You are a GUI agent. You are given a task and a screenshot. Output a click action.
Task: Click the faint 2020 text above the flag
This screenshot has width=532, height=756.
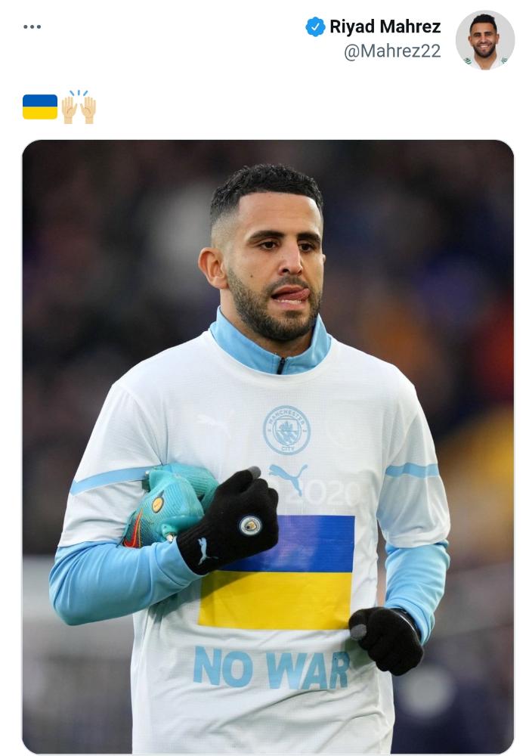tap(326, 493)
